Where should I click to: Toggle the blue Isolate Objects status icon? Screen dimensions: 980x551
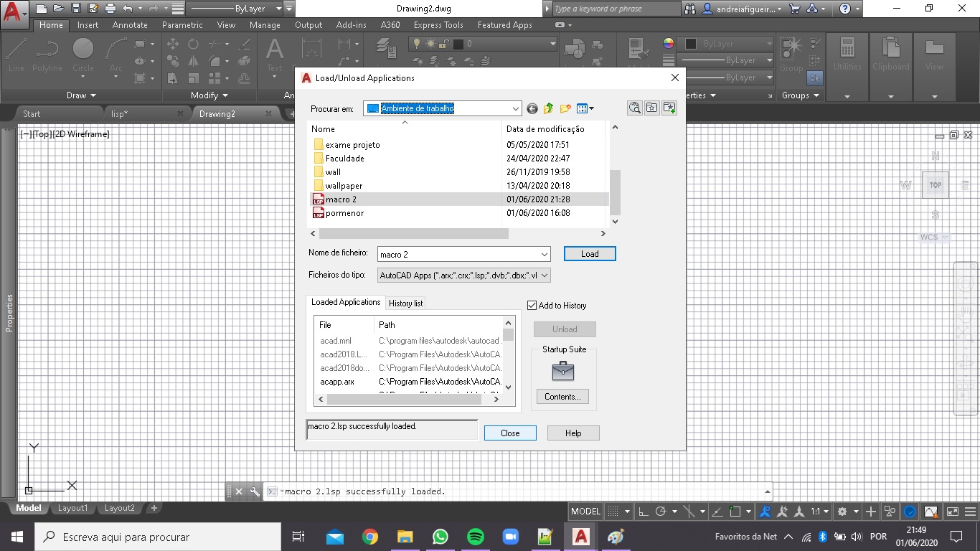(x=910, y=512)
